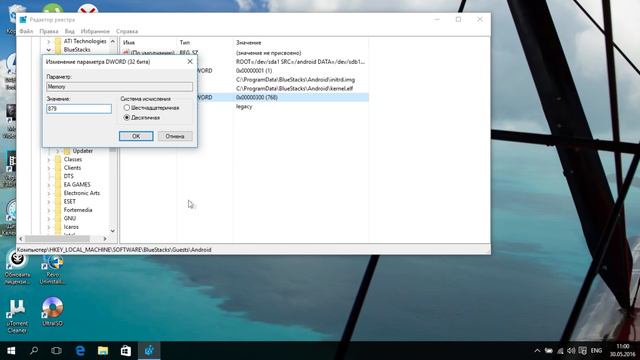Open the Избранное menu
The image size is (640, 360).
95,31
